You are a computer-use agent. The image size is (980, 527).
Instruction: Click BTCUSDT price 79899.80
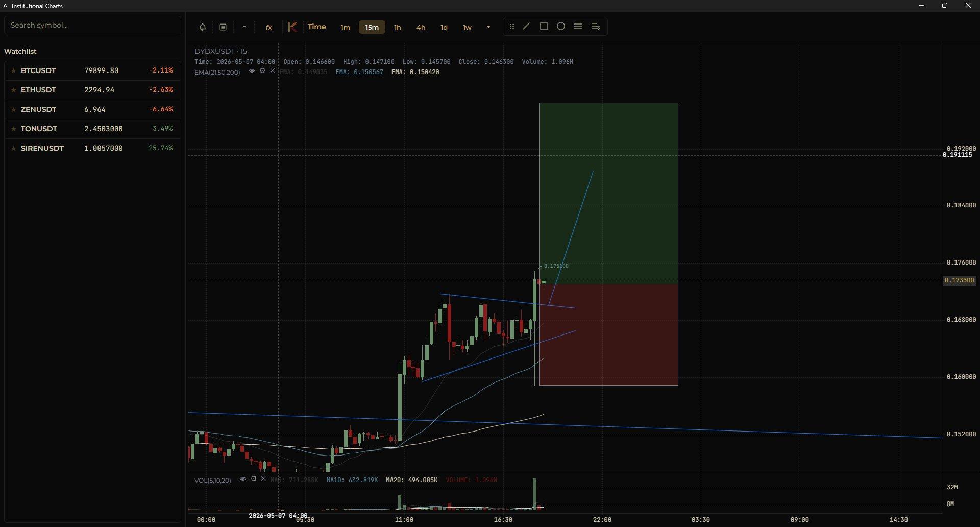click(x=101, y=70)
